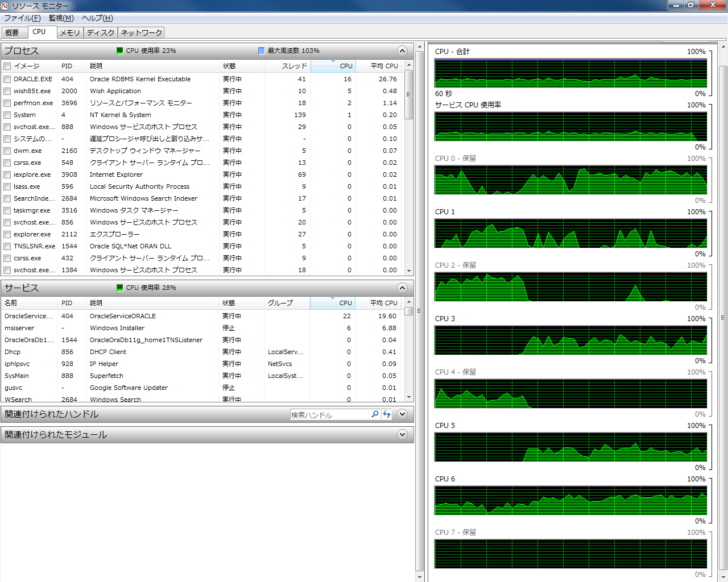728x582 pixels.
Task: Click the 検索ハンドル search field
Action: pos(330,415)
